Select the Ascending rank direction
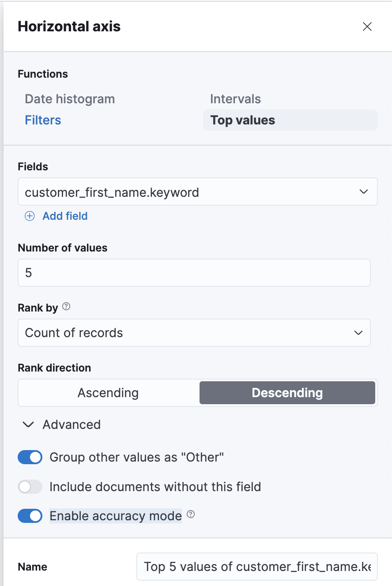392x586 pixels. point(108,392)
